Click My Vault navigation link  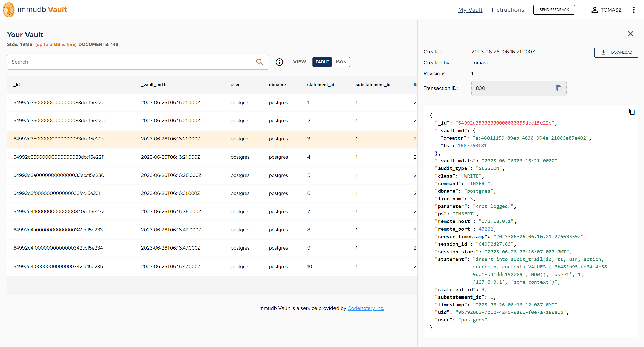point(471,9)
